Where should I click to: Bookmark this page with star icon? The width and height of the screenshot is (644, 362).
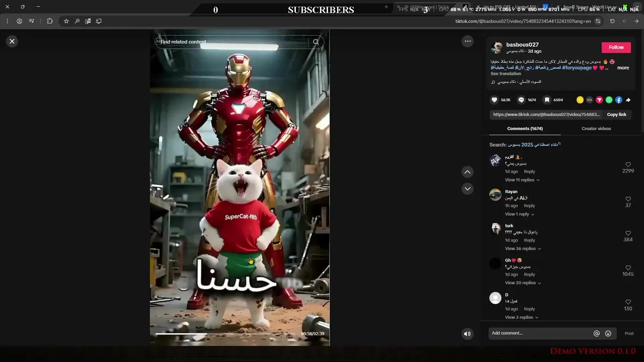pos(66,21)
